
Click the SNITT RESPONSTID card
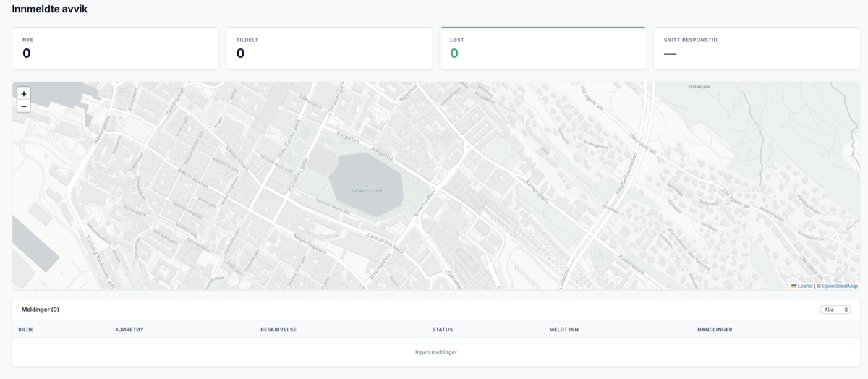(757, 48)
